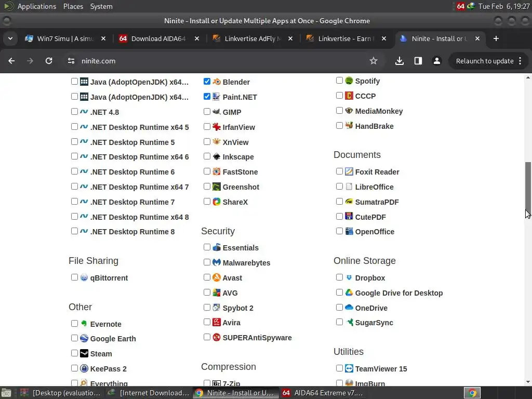
Task: Bookmark this page with the star icon
Action: 374,61
